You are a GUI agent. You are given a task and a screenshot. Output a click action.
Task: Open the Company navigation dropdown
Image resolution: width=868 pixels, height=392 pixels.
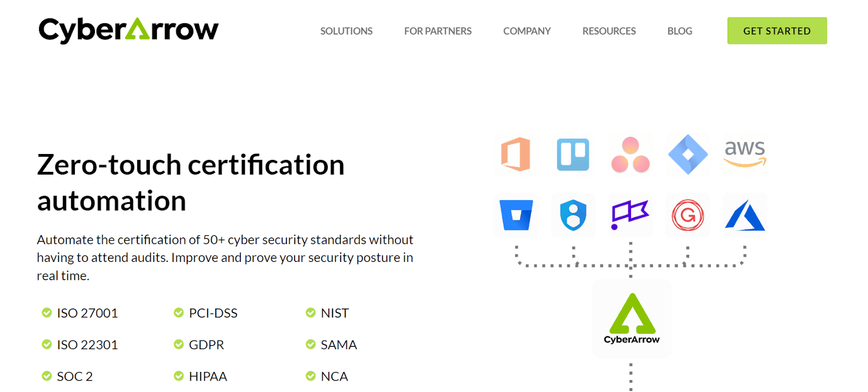pyautogui.click(x=527, y=31)
